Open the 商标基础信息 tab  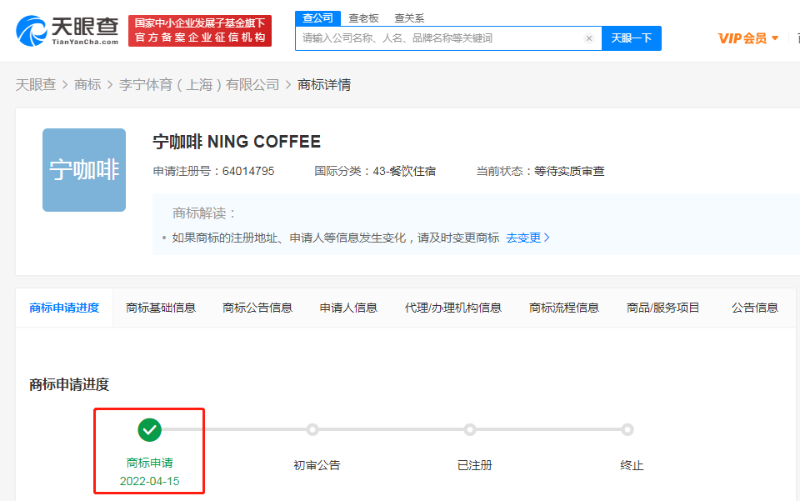coord(161,308)
